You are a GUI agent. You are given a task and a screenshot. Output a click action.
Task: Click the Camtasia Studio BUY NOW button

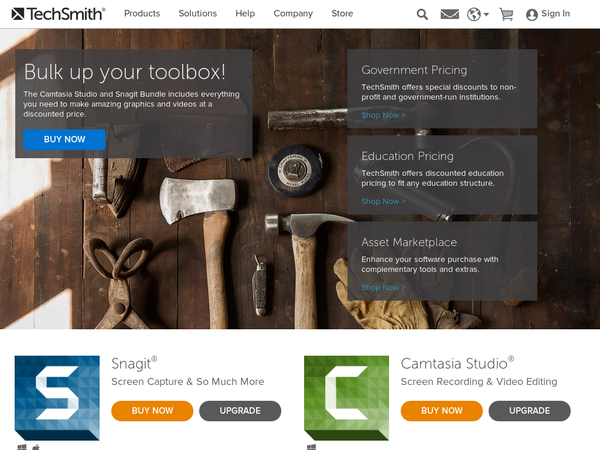point(442,411)
